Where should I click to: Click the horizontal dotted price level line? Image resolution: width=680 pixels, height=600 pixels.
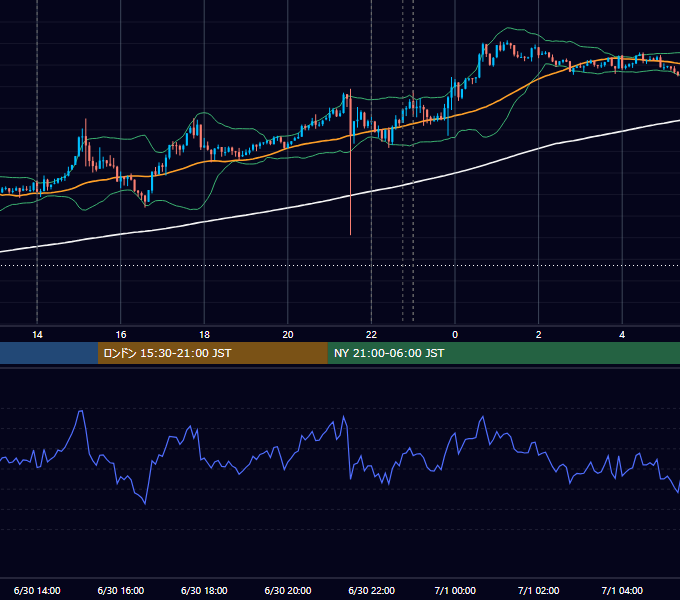pos(340,265)
